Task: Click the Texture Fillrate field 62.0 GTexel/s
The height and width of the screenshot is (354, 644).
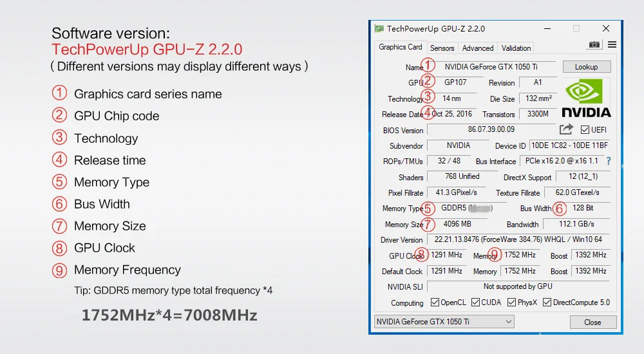Action: (578, 192)
